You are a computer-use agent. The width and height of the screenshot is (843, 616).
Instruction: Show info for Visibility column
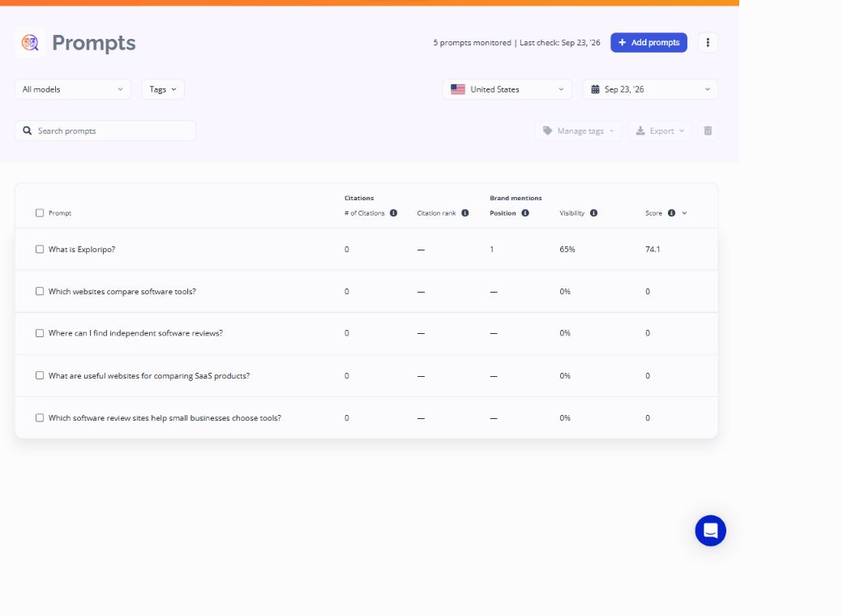point(593,213)
